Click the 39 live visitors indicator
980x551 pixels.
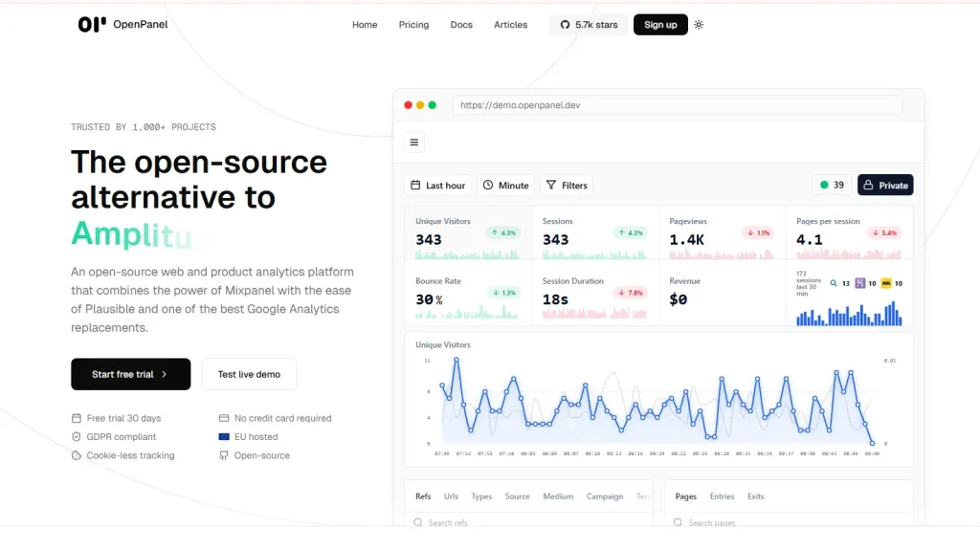coord(832,185)
